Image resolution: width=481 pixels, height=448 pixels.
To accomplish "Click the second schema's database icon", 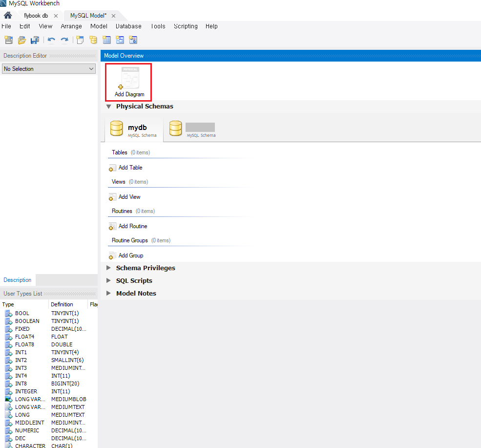I will tap(175, 128).
